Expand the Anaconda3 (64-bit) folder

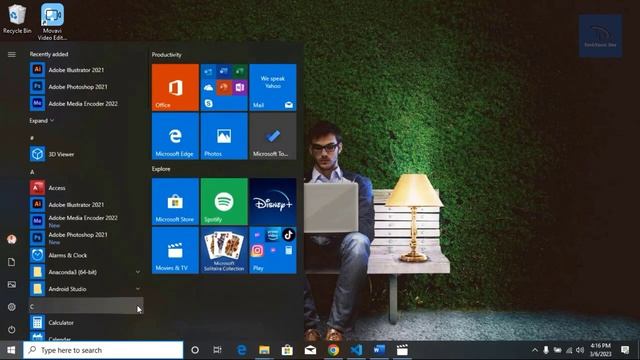[86, 272]
